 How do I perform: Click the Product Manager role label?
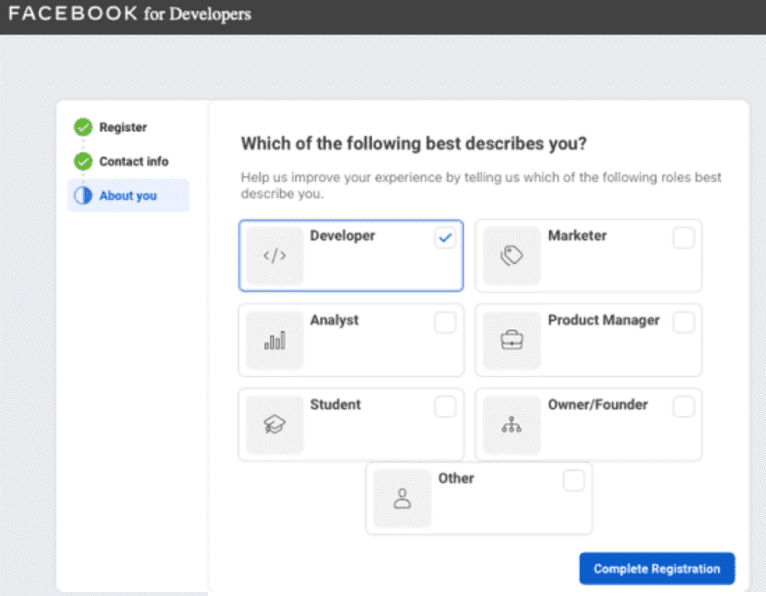(603, 320)
